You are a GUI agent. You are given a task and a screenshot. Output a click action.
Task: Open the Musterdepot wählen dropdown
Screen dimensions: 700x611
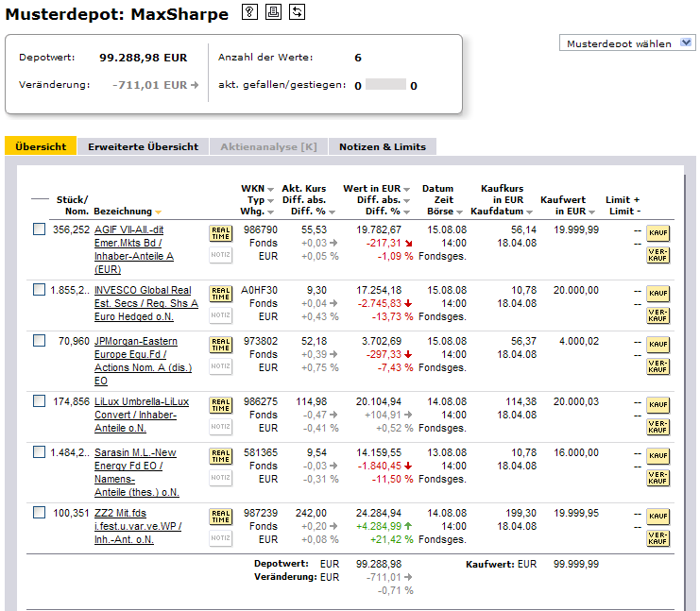[x=627, y=43]
